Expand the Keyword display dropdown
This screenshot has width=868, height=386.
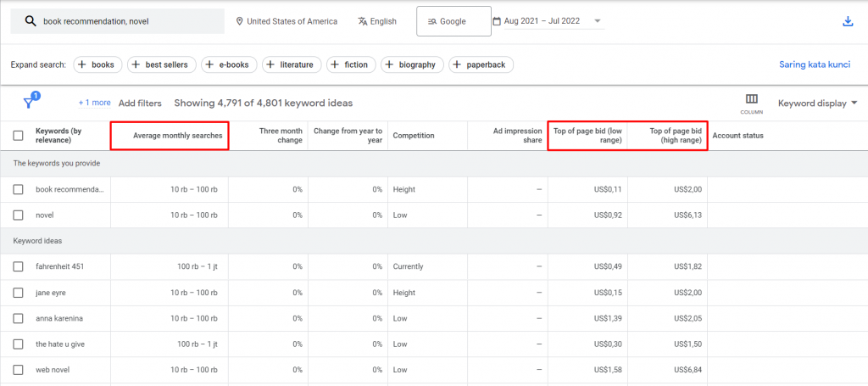tap(817, 103)
